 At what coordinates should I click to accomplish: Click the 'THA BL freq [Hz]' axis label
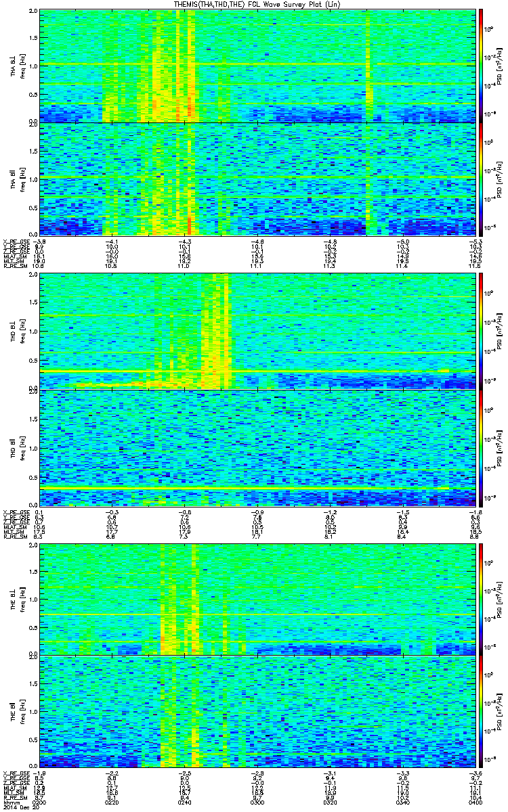16,65
